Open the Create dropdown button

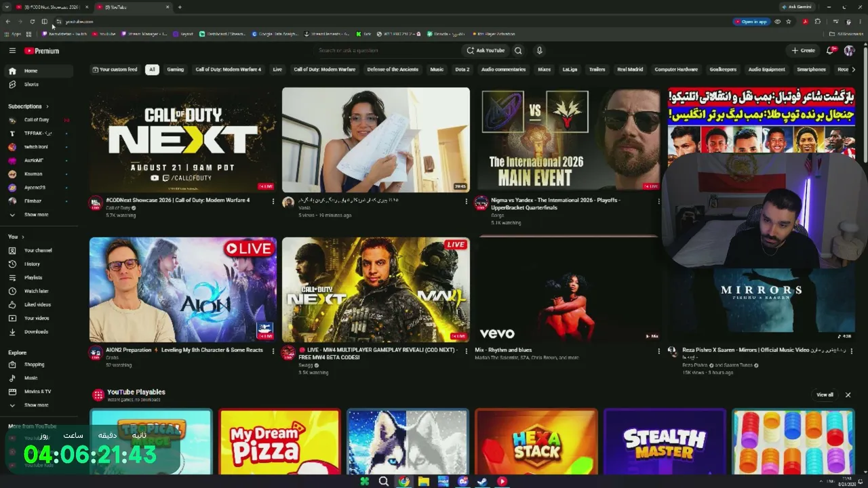(x=804, y=50)
